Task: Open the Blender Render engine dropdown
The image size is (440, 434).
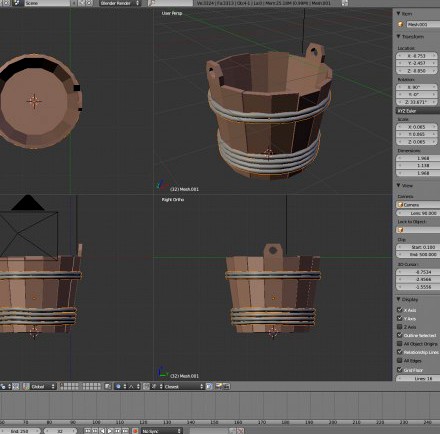Action: 120,3
